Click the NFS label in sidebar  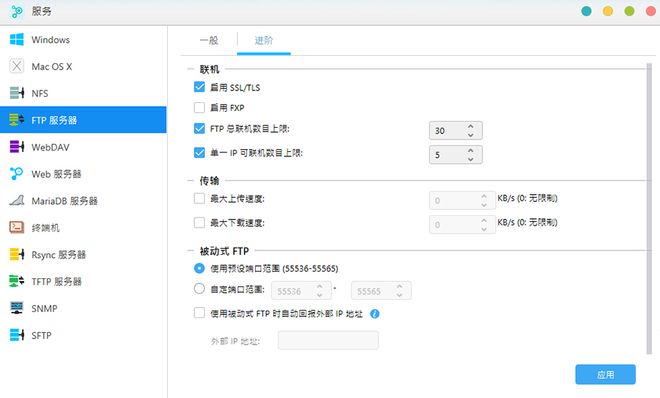pyautogui.click(x=40, y=93)
